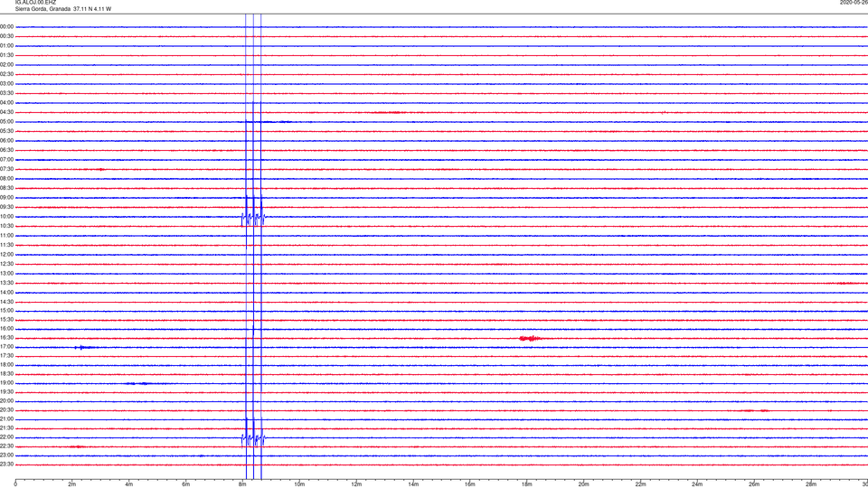Click the red signal on the 22:30 trace
The image size is (868, 488).
[77, 446]
